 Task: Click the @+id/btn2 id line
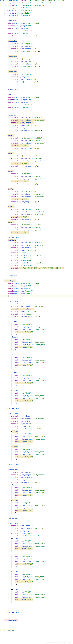click(25, 340)
